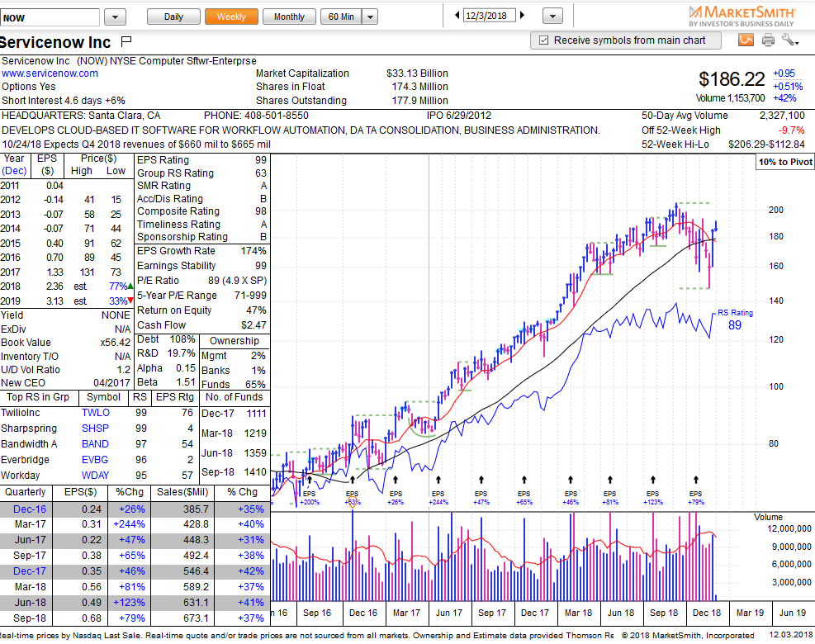The image size is (815, 644).
Task: Switch to the Monthly chart
Action: pos(289,17)
